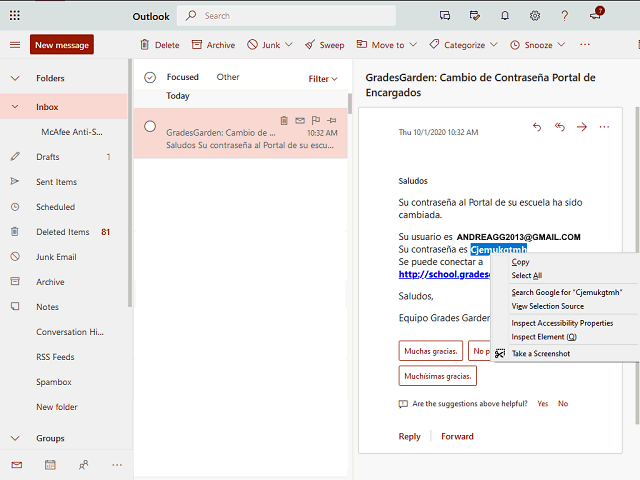Click the Sweep toolbar button

coord(325,44)
